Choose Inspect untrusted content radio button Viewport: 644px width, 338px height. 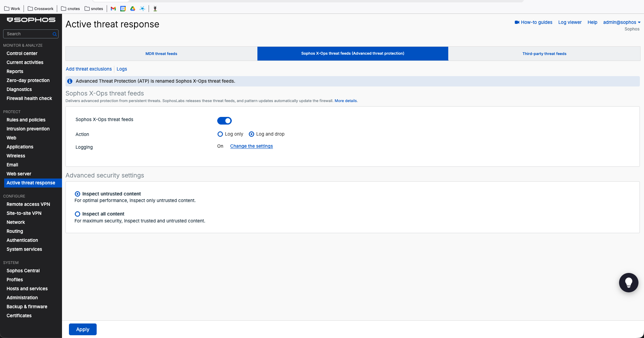(78, 194)
